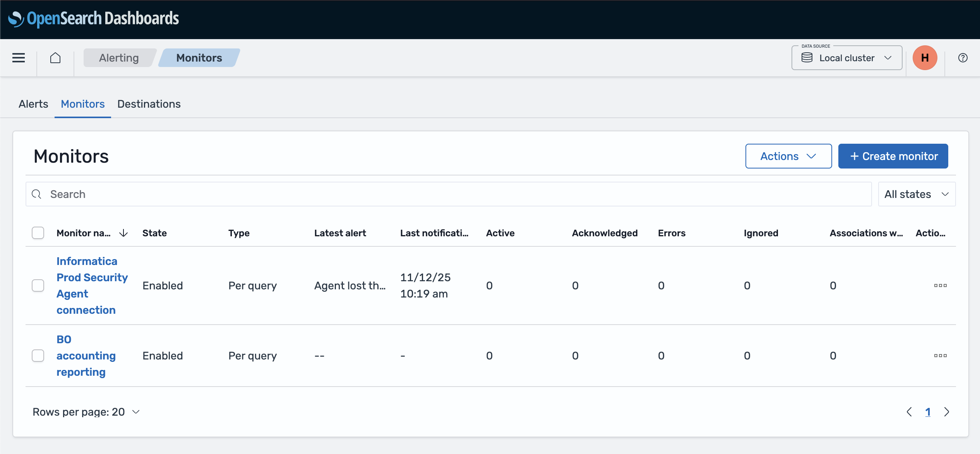Check the BO accounting reporting monitor checkbox
The image size is (980, 454).
pos(38,355)
